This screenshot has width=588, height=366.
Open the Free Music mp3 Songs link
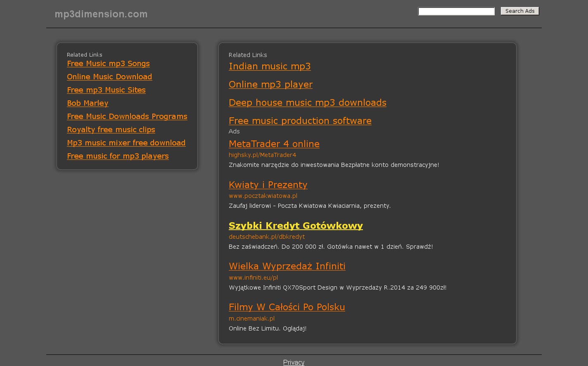(x=108, y=64)
